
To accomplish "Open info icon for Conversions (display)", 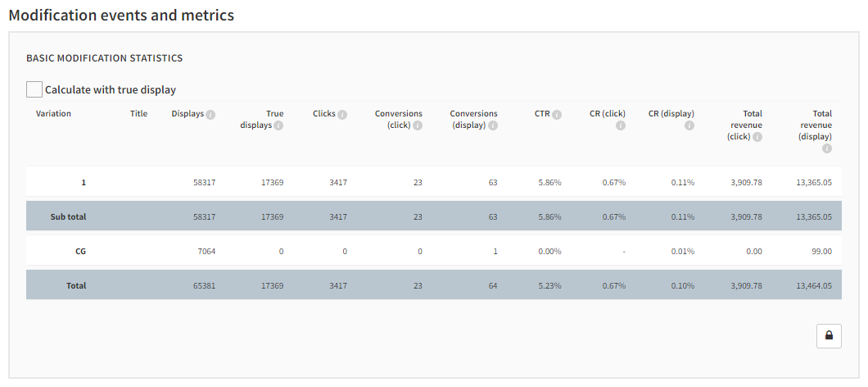I will [x=492, y=125].
